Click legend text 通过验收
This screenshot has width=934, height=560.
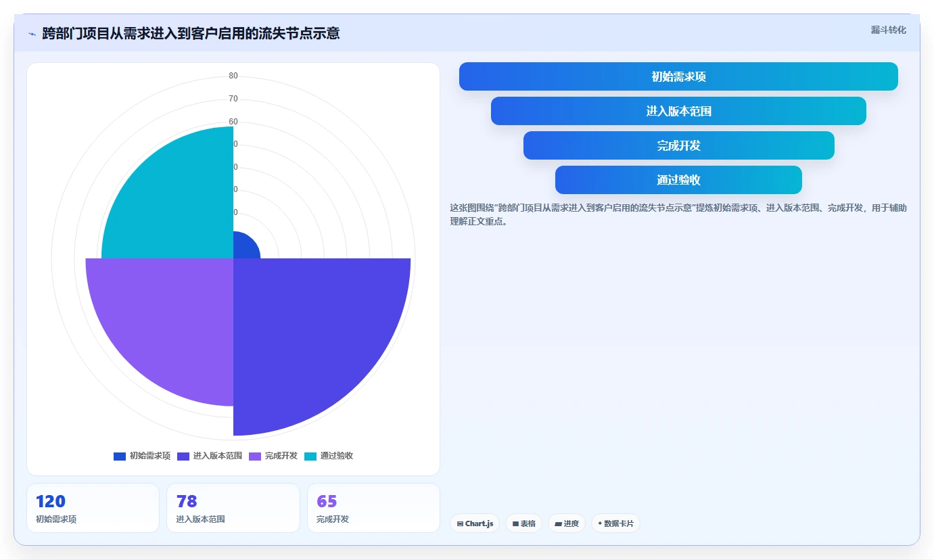(337, 456)
